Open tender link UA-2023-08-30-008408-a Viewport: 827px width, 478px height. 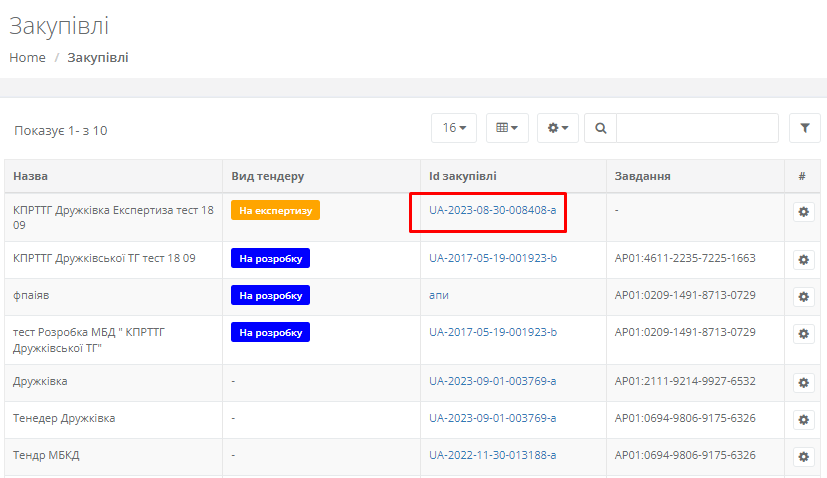tap(492, 210)
